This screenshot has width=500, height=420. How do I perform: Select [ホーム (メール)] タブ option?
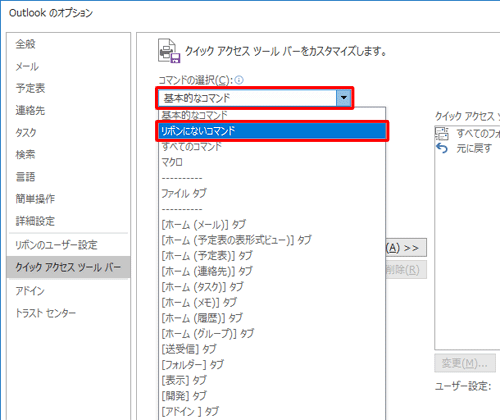point(272,224)
